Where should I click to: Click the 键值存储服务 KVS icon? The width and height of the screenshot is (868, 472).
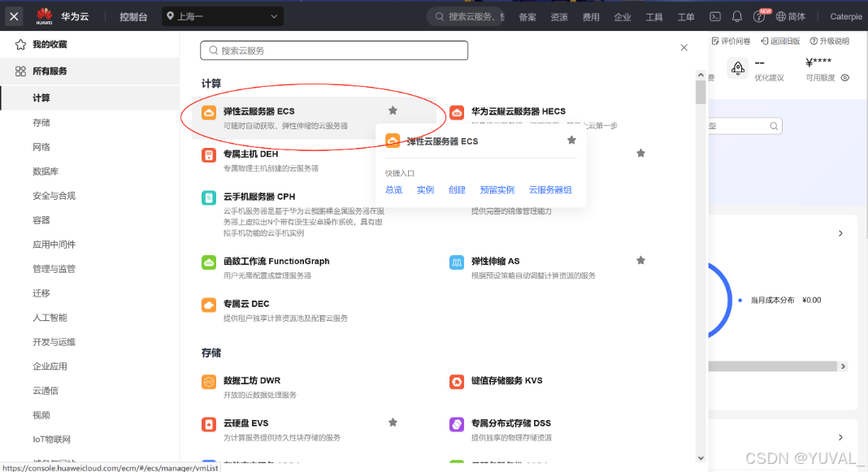pos(457,382)
